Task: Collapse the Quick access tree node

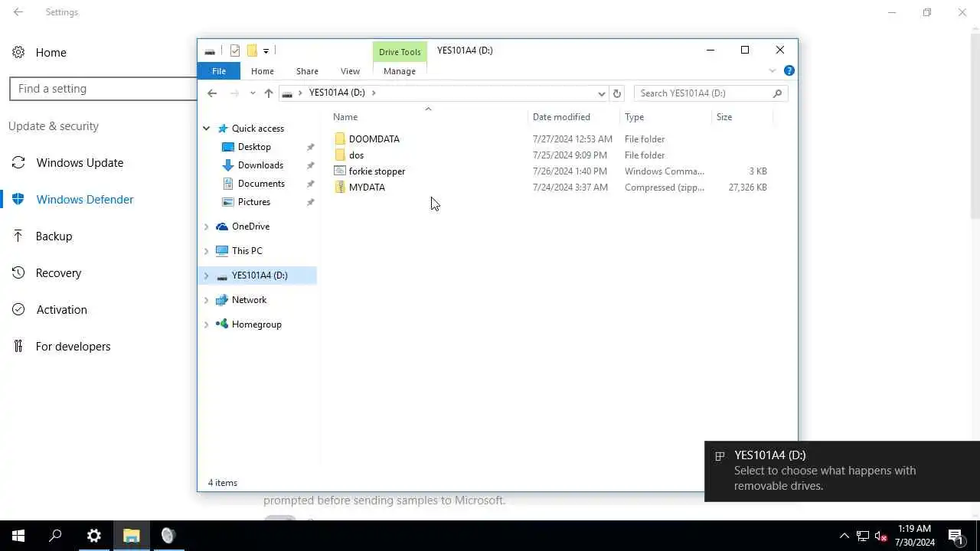Action: pyautogui.click(x=206, y=129)
